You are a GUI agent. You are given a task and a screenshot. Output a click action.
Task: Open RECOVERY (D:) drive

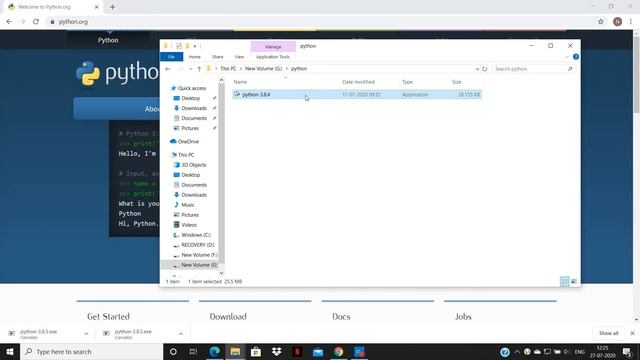pos(198,245)
